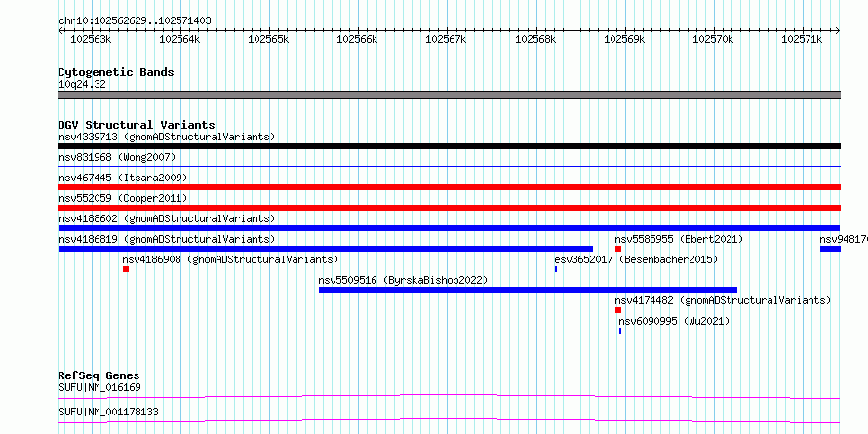The image size is (868, 434).
Task: Open the nsv831968 (Wong2007) label
Action: pyautogui.click(x=117, y=157)
